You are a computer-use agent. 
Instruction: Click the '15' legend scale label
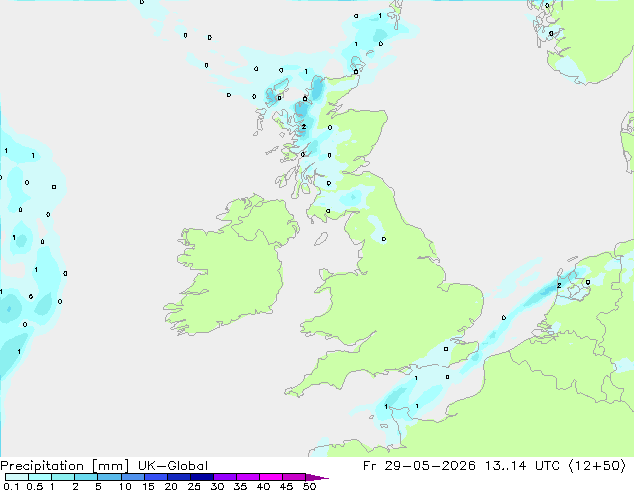tap(148, 486)
